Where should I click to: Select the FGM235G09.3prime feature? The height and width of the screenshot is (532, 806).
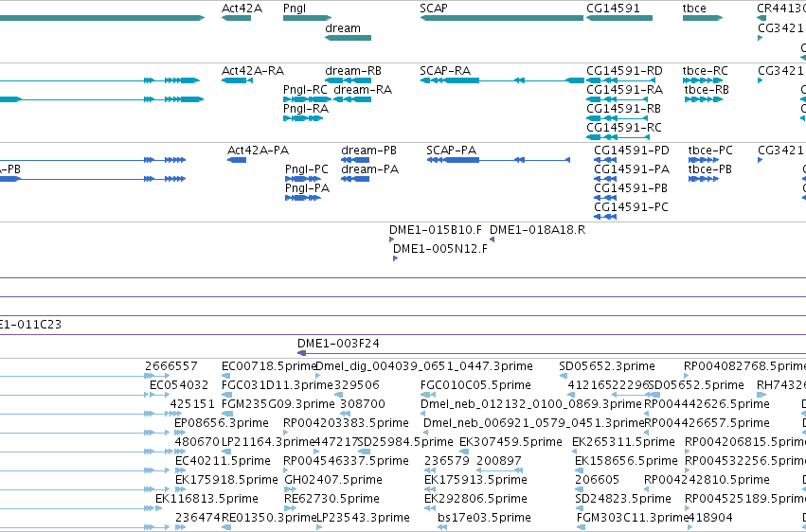pyautogui.click(x=227, y=414)
